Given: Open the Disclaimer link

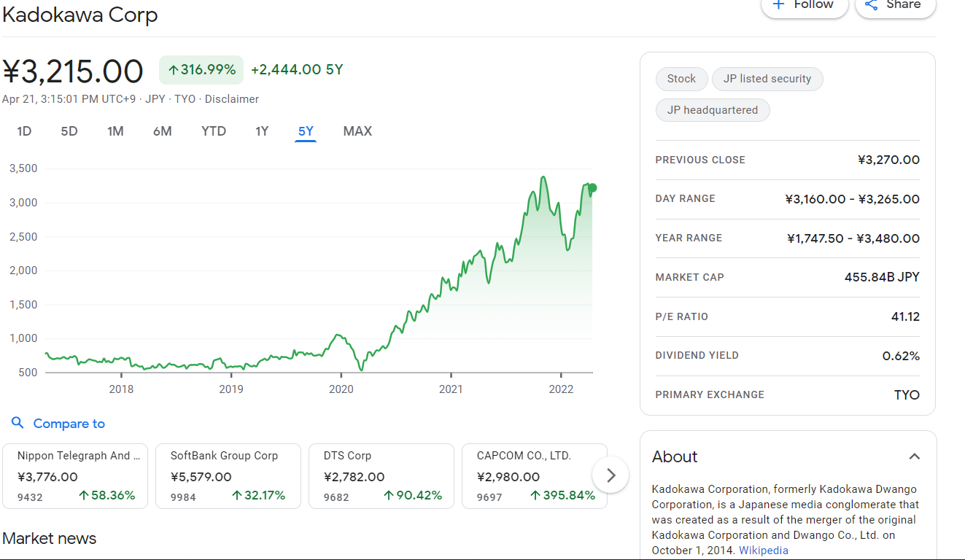Looking at the screenshot, I should point(232,99).
